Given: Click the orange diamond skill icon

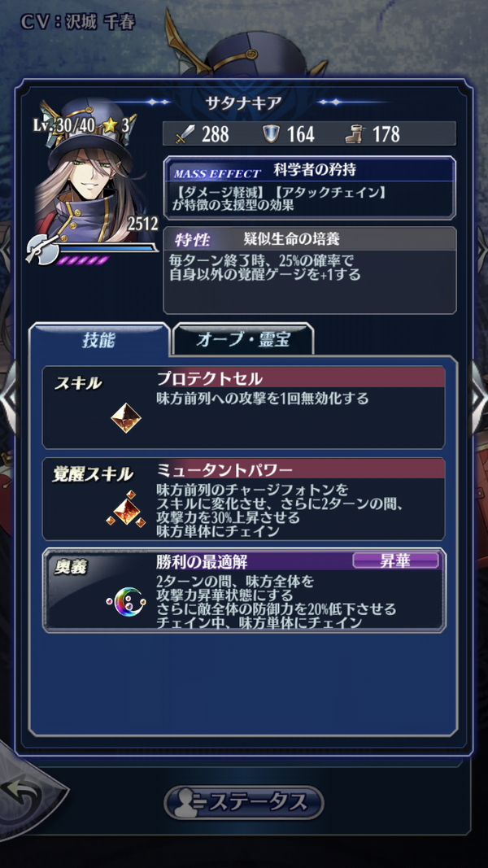Looking at the screenshot, I should (x=126, y=418).
